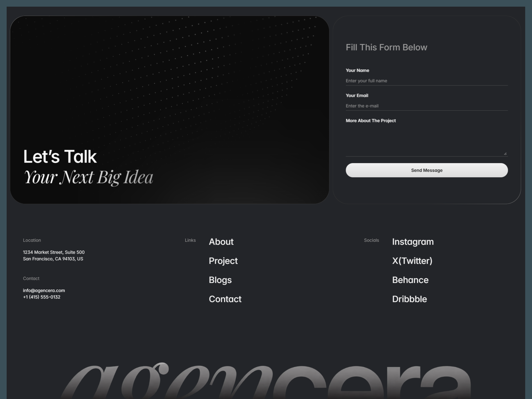Visit the Behance social link
Screen dimensions: 532x399
coord(410,280)
